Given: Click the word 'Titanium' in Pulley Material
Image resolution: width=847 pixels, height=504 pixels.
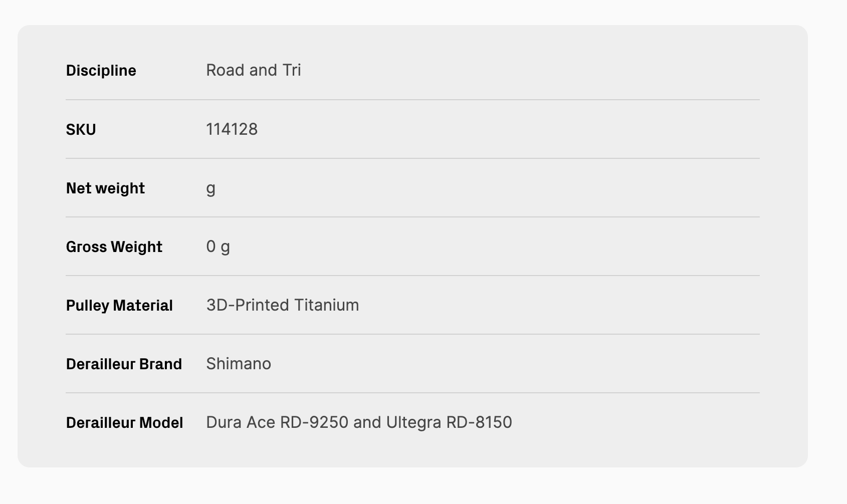Looking at the screenshot, I should (x=326, y=305).
